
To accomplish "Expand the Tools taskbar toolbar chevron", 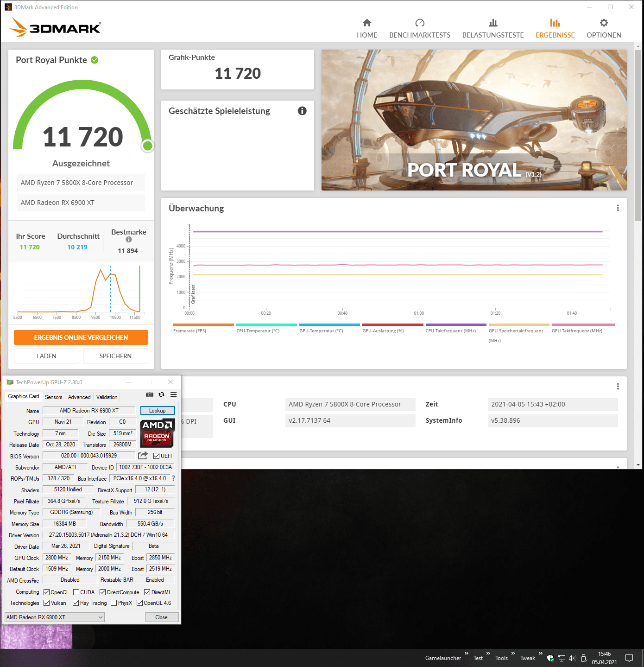I will [x=513, y=654].
